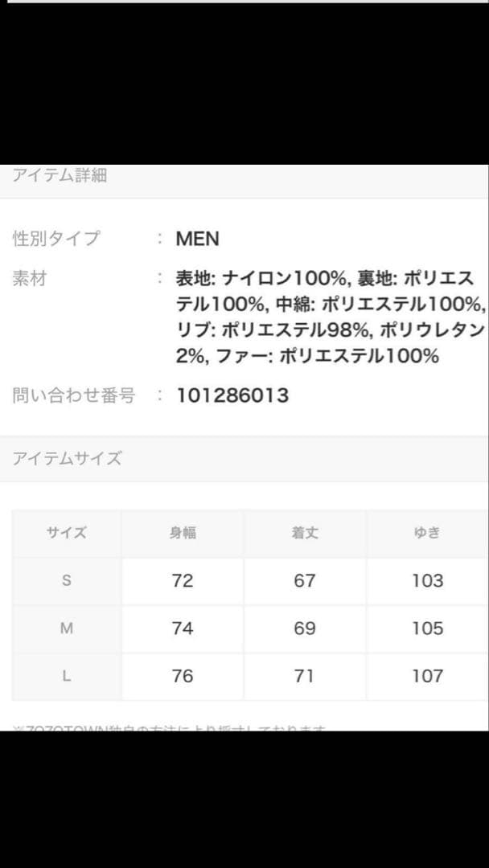This screenshot has height=868, width=489.
Task: Select the 素材 material label
Action: coord(30,278)
